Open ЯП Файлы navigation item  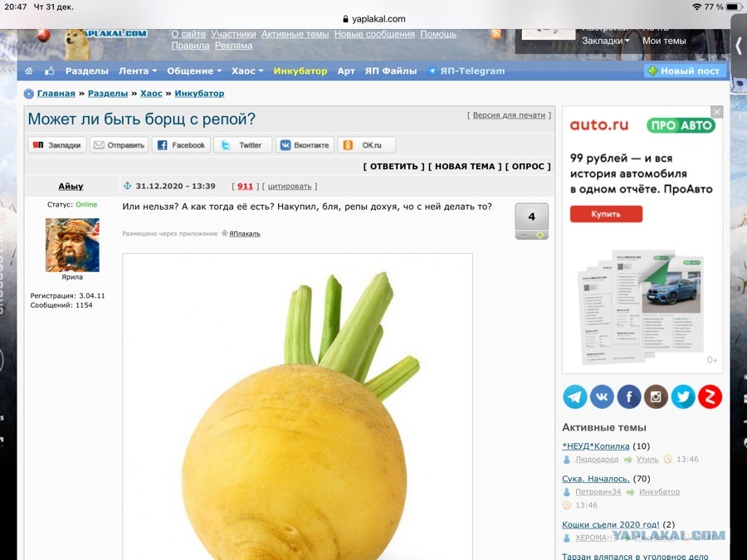[391, 71]
